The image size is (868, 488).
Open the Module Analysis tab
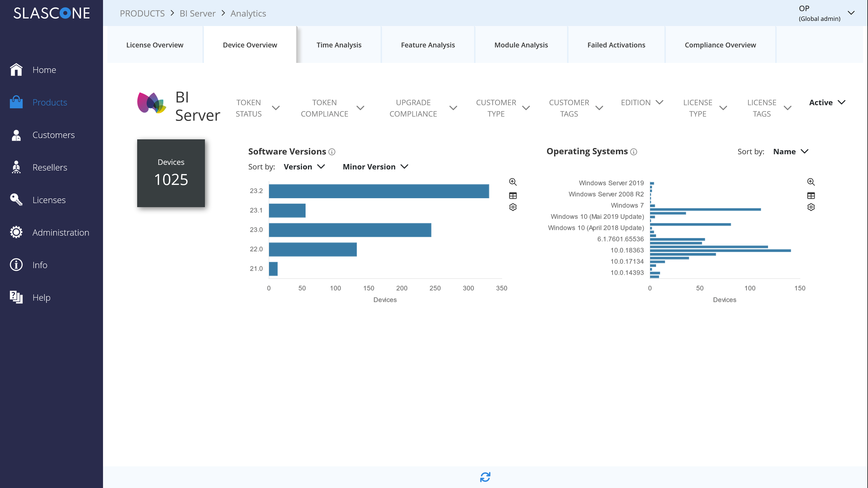click(x=521, y=45)
